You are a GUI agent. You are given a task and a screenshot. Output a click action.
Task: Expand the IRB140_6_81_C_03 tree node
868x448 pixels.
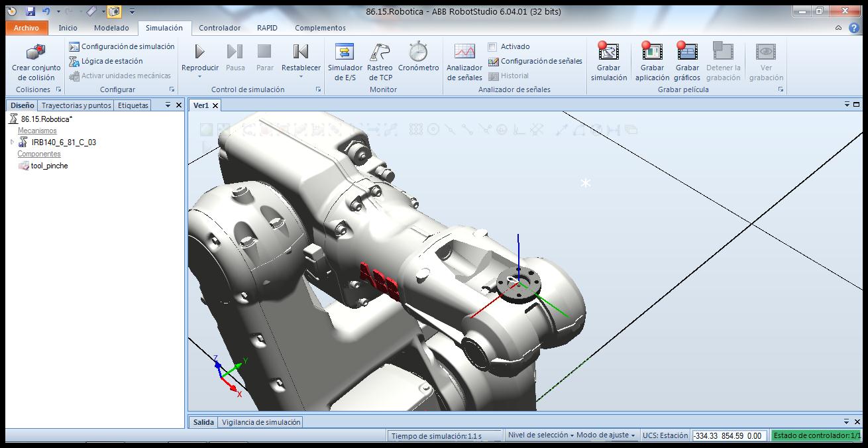(x=12, y=142)
